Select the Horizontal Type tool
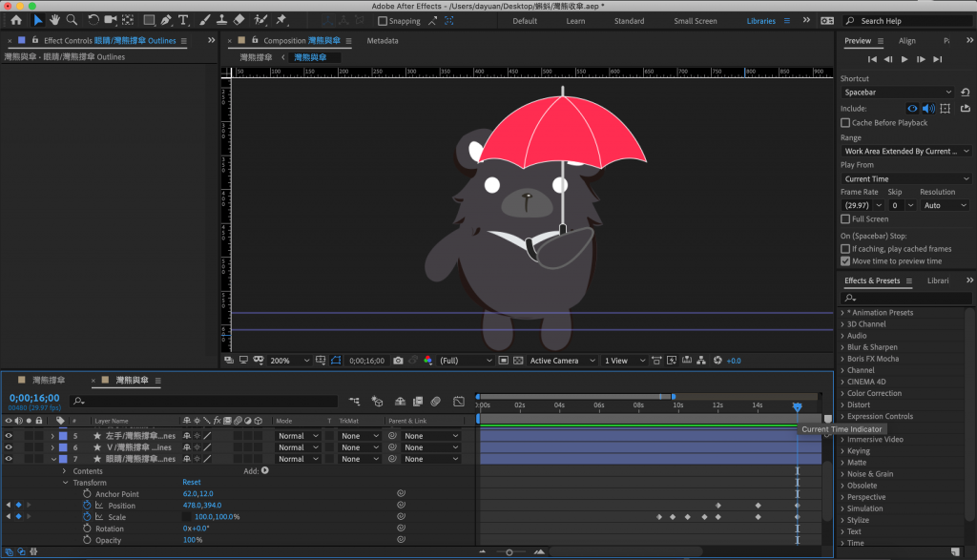Screen dimensions: 977x560 click(x=183, y=20)
